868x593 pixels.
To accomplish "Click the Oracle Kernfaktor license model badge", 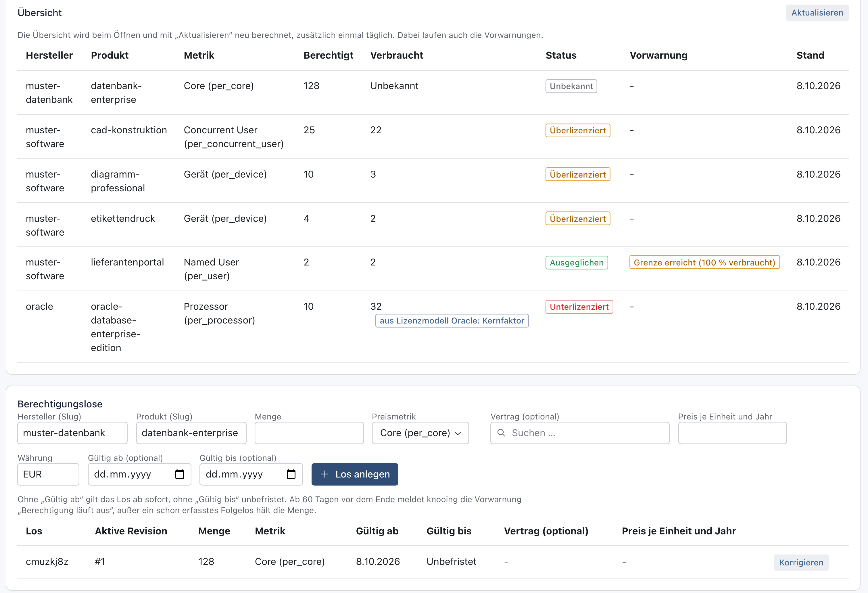I will coord(452,321).
